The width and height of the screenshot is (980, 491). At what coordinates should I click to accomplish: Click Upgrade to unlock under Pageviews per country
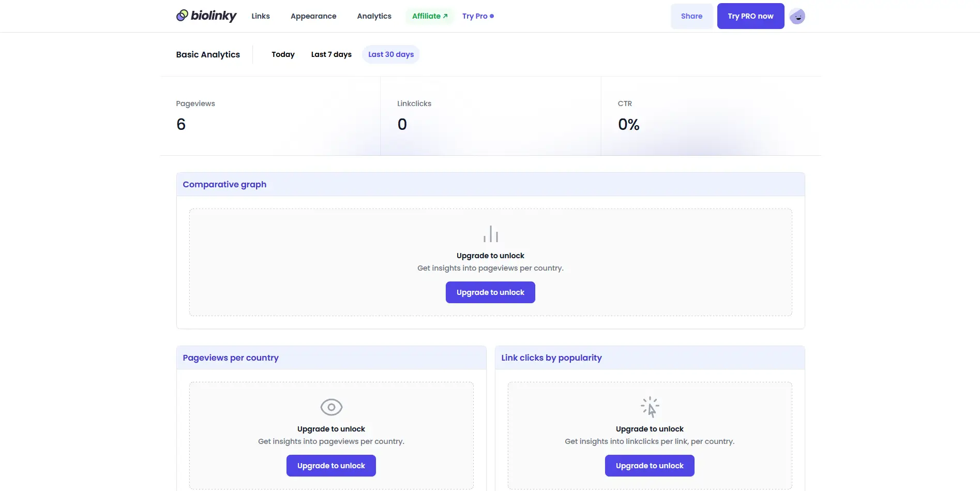coord(331,466)
